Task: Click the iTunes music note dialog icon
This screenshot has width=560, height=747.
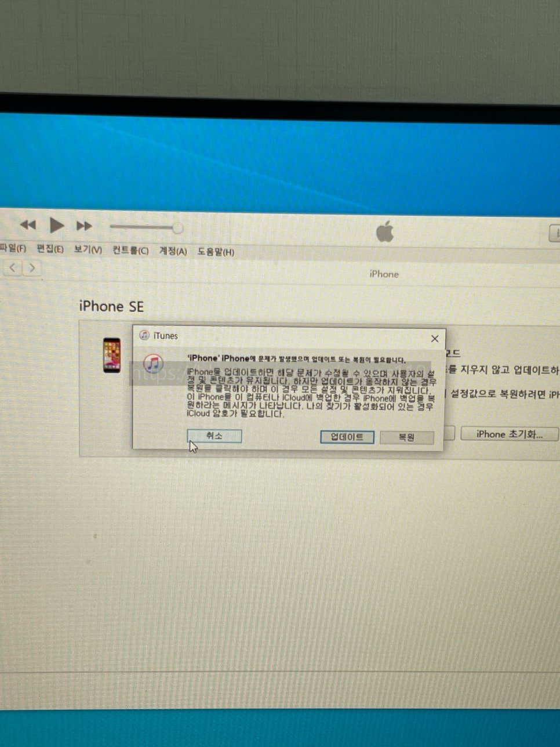Action: point(153,364)
